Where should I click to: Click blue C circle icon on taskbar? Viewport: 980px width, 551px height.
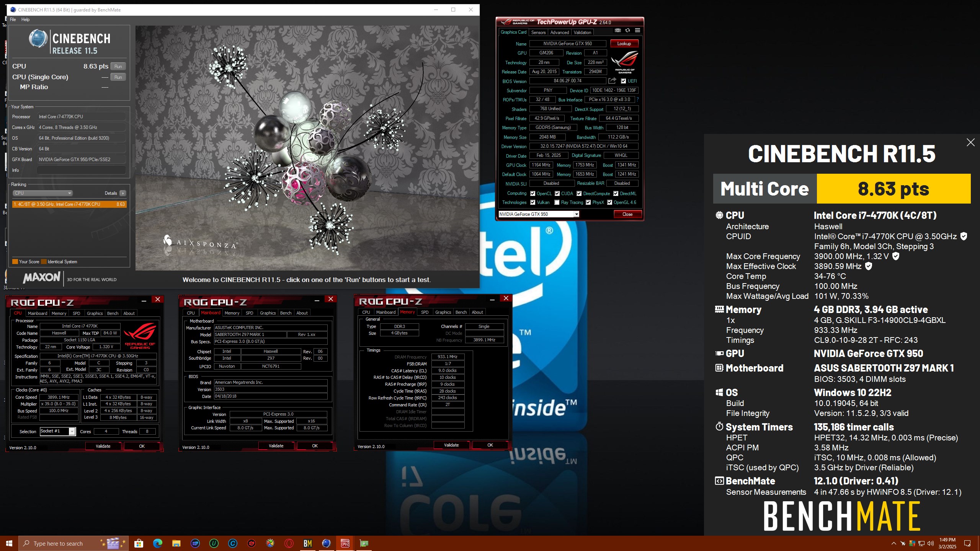pyautogui.click(x=232, y=543)
